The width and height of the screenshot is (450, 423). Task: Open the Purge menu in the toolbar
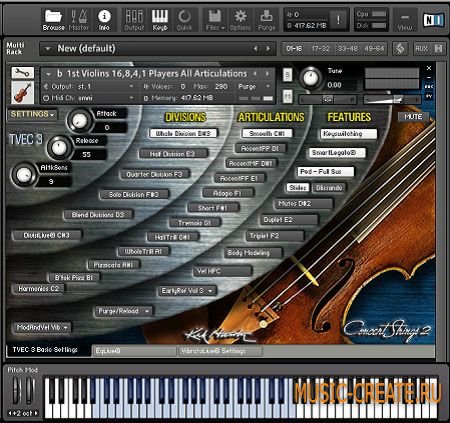coord(267,21)
